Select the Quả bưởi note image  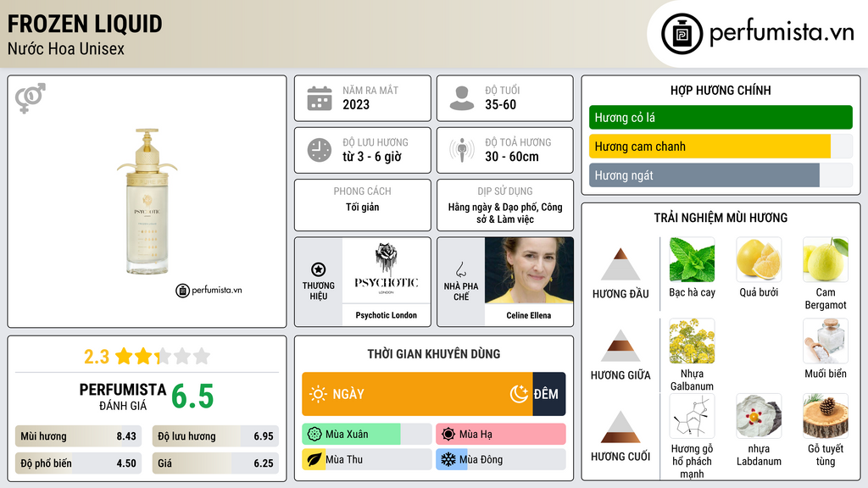tap(759, 259)
